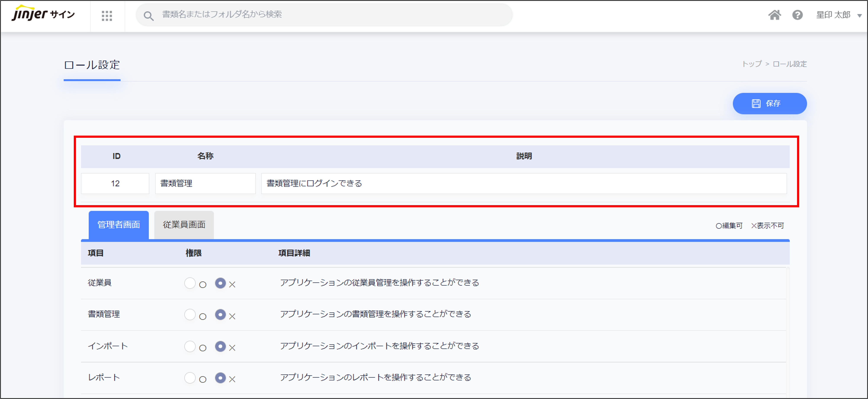Go to home via house icon

pyautogui.click(x=774, y=15)
